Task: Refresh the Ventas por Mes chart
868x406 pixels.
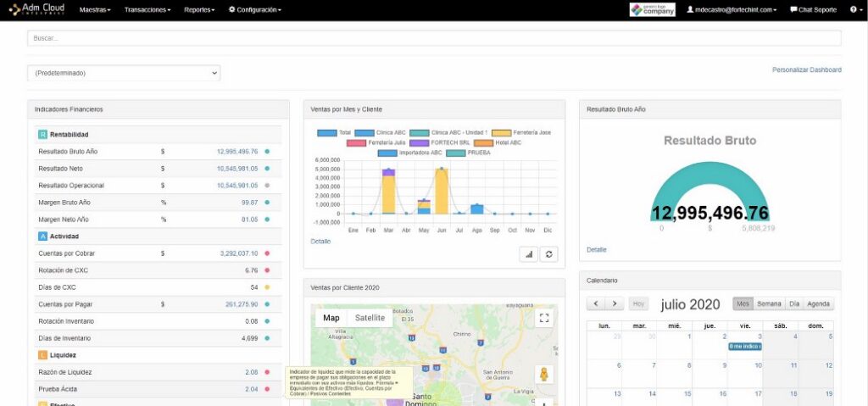Action: tap(548, 253)
